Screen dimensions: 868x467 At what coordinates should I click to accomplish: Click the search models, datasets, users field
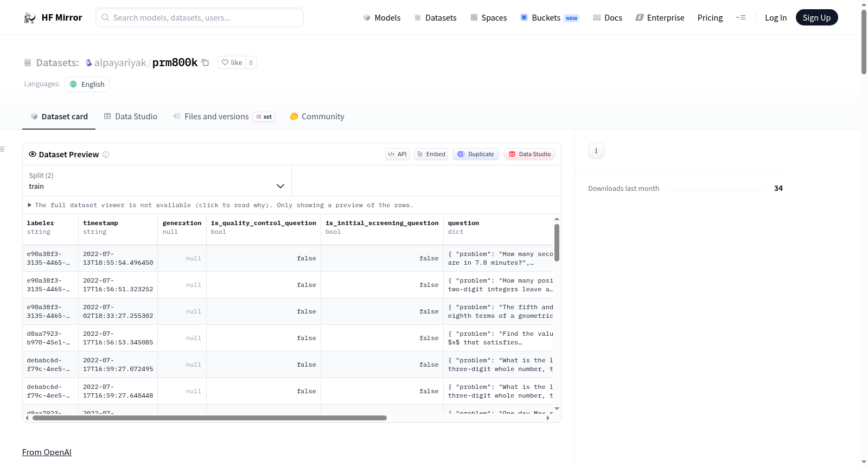[200, 17]
